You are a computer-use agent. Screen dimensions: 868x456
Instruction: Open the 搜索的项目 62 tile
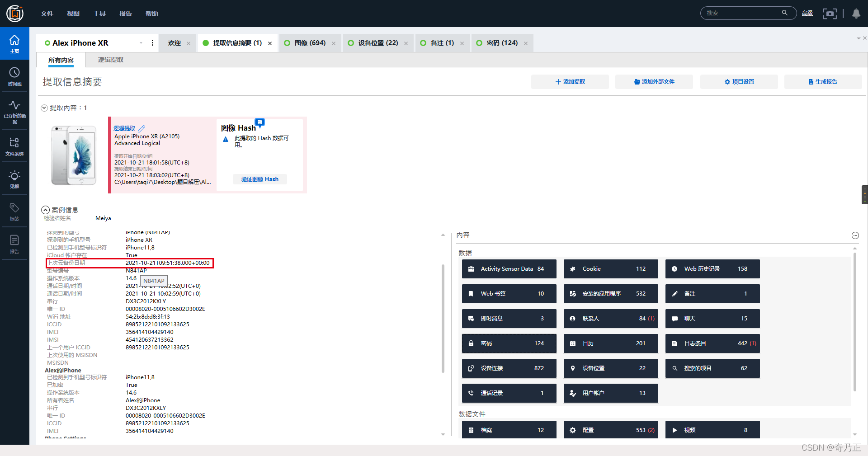pyautogui.click(x=712, y=368)
